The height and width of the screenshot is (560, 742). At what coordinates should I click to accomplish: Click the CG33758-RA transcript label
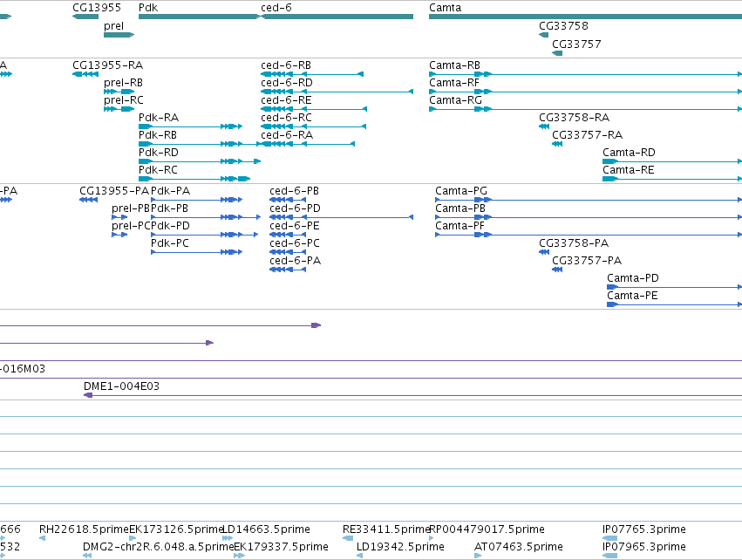[x=574, y=118]
